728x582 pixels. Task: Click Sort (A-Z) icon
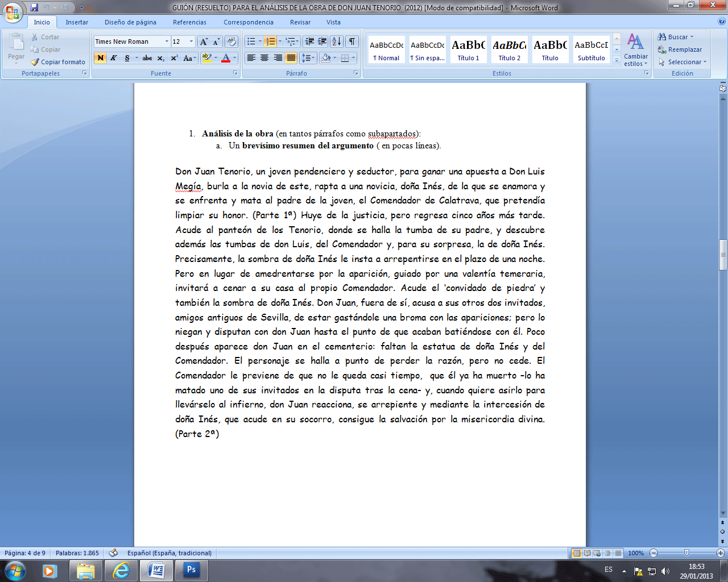337,41
